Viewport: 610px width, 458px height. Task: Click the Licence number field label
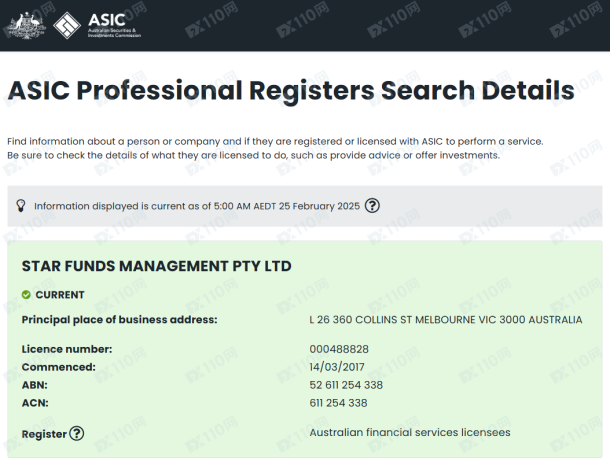(x=66, y=349)
